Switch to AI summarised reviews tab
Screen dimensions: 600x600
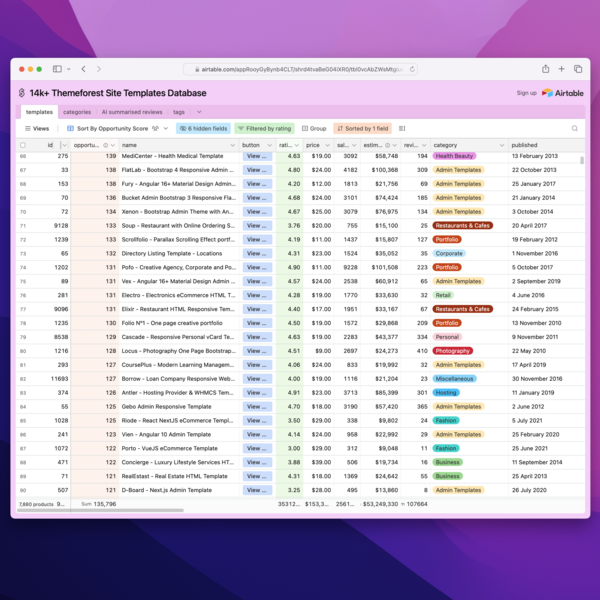click(132, 112)
